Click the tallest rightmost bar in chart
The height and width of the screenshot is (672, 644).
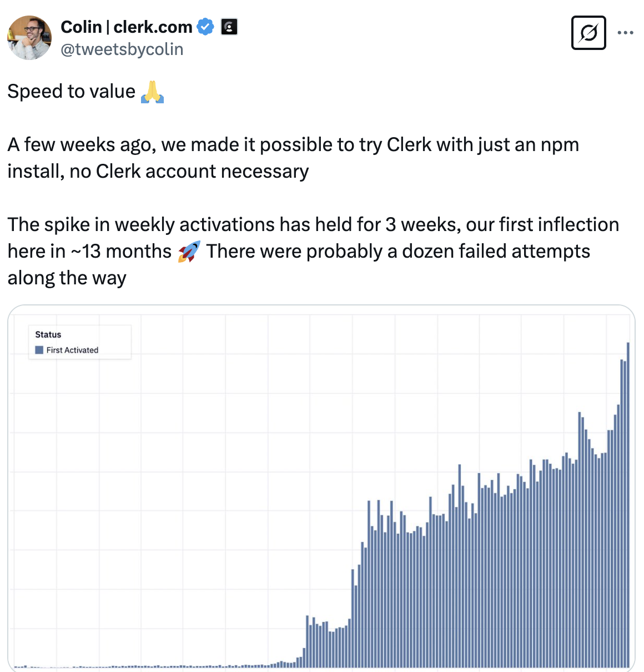tap(628, 504)
